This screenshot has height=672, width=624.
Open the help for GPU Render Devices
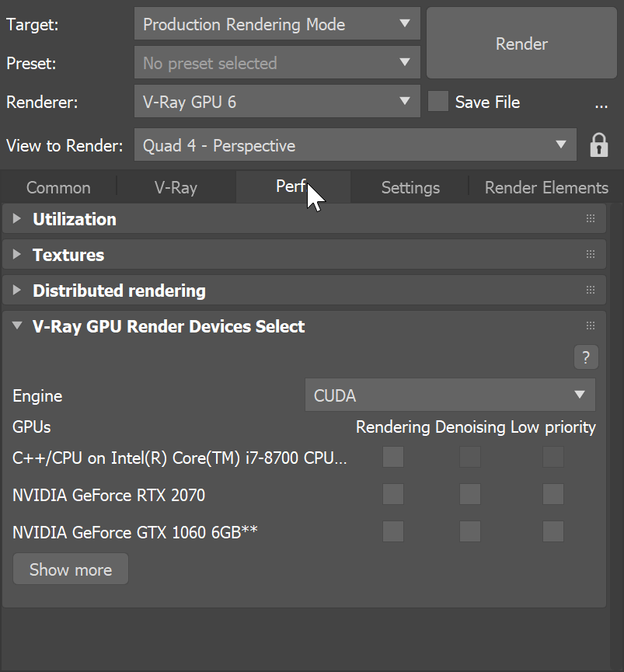pos(585,357)
